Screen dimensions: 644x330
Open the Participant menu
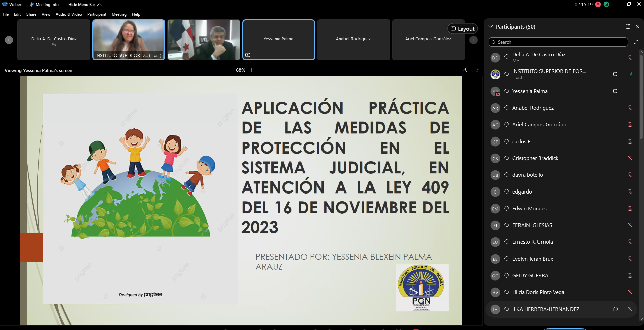coord(97,14)
